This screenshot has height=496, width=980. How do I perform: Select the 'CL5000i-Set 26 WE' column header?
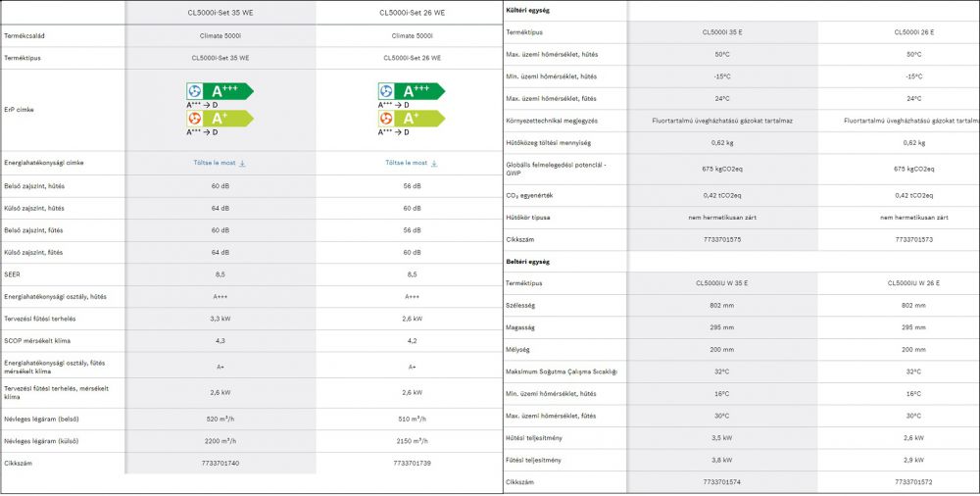412,13
